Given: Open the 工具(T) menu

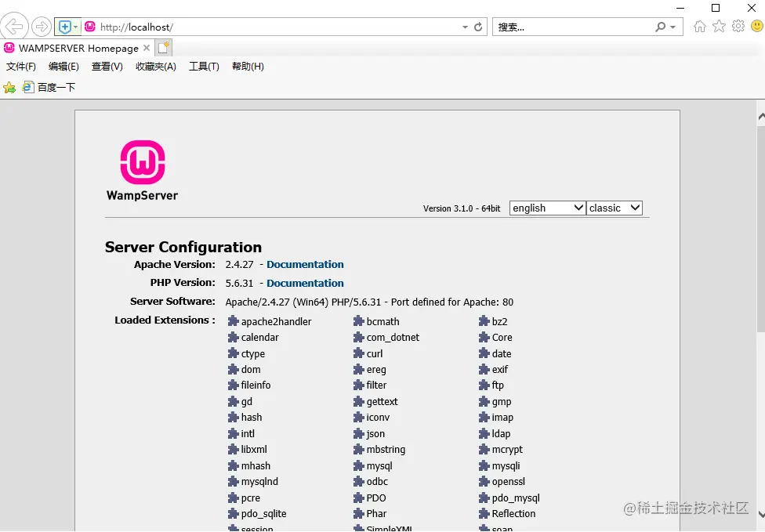Looking at the screenshot, I should click(x=204, y=67).
